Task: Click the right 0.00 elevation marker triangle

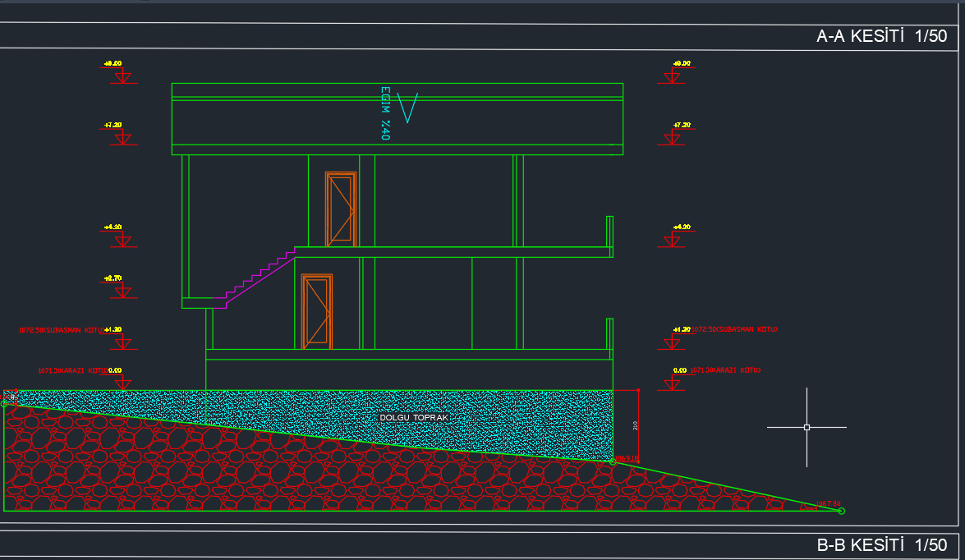Action: (673, 383)
